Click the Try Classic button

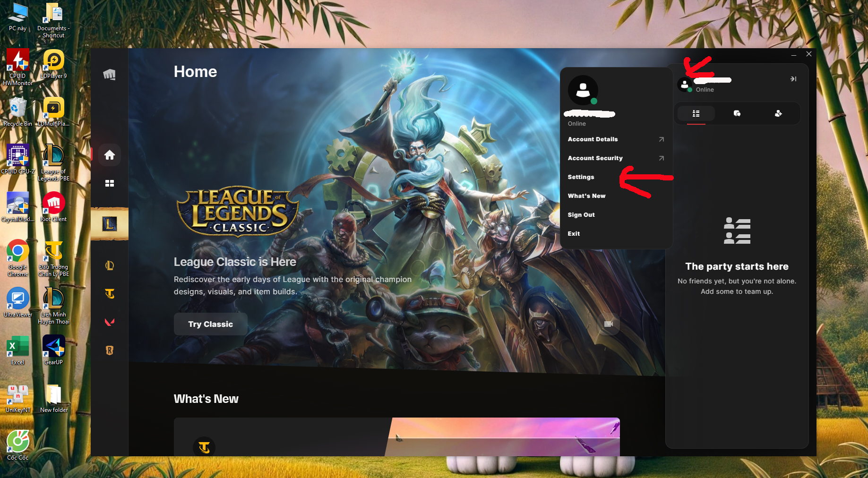pos(211,324)
